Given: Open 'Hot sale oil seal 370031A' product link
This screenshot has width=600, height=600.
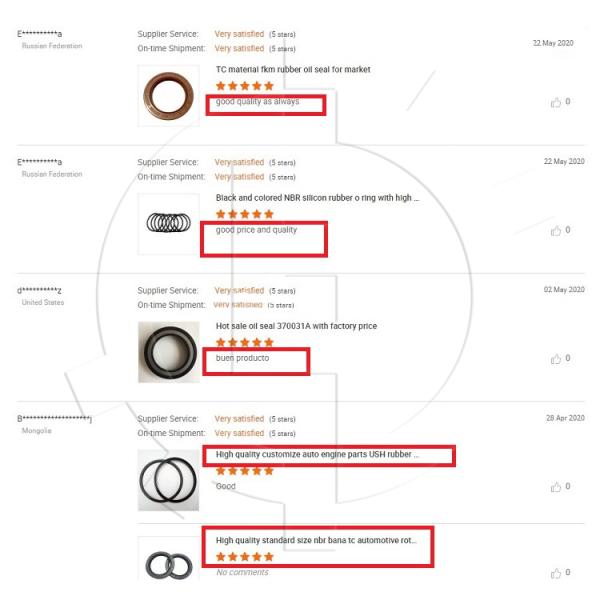Looking at the screenshot, I should pos(296,326).
